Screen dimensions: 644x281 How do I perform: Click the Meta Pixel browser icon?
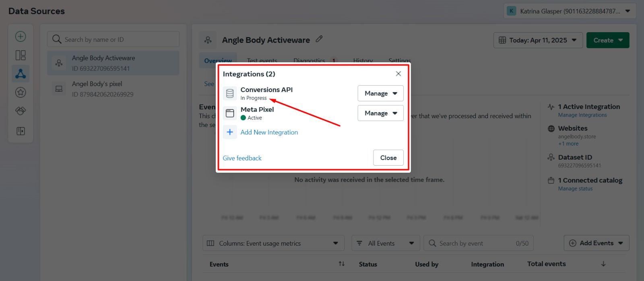tap(230, 113)
